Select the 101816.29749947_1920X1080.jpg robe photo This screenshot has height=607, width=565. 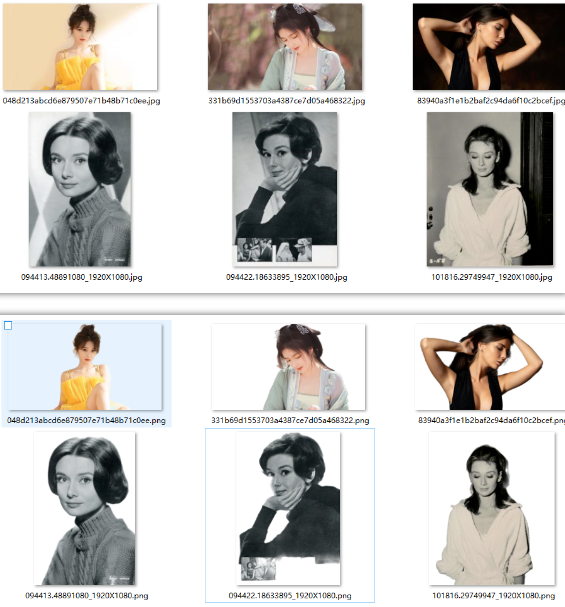(490, 189)
